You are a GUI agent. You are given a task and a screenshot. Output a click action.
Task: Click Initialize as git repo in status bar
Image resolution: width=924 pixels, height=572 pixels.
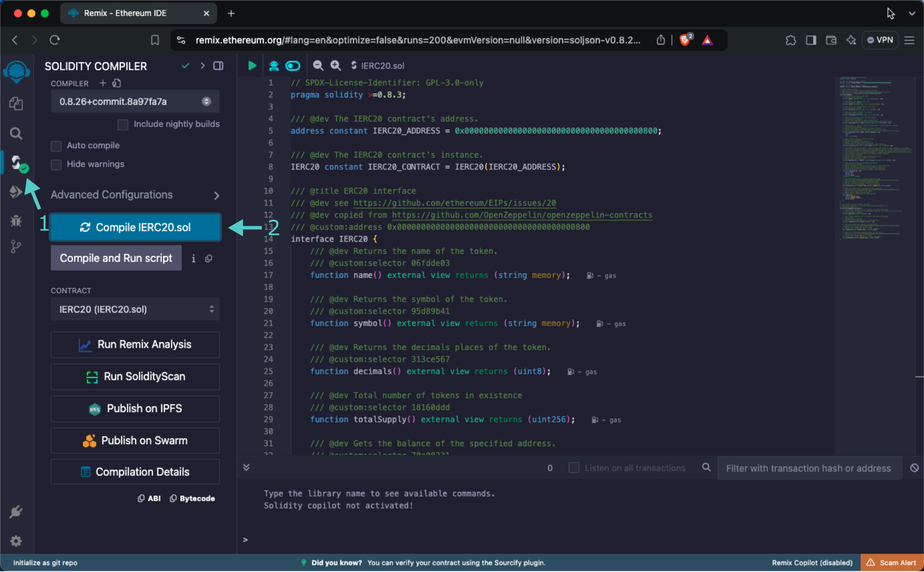click(x=45, y=563)
